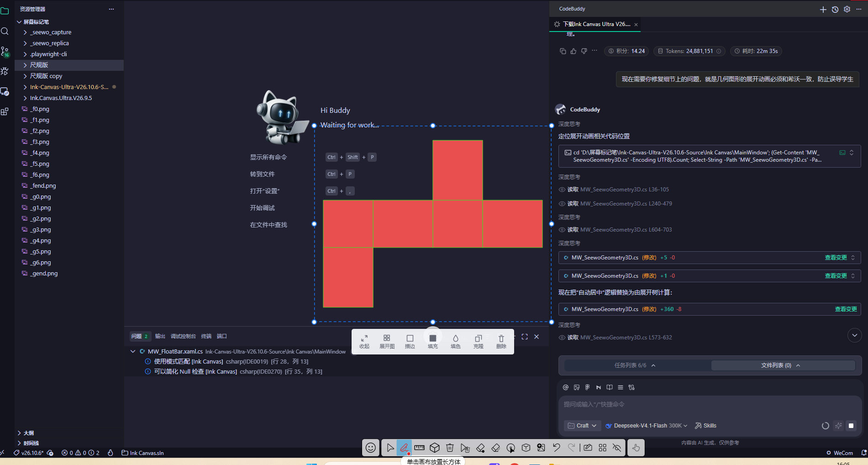Open Source Control in activity bar
This screenshot has width=868, height=465.
[x=5, y=52]
